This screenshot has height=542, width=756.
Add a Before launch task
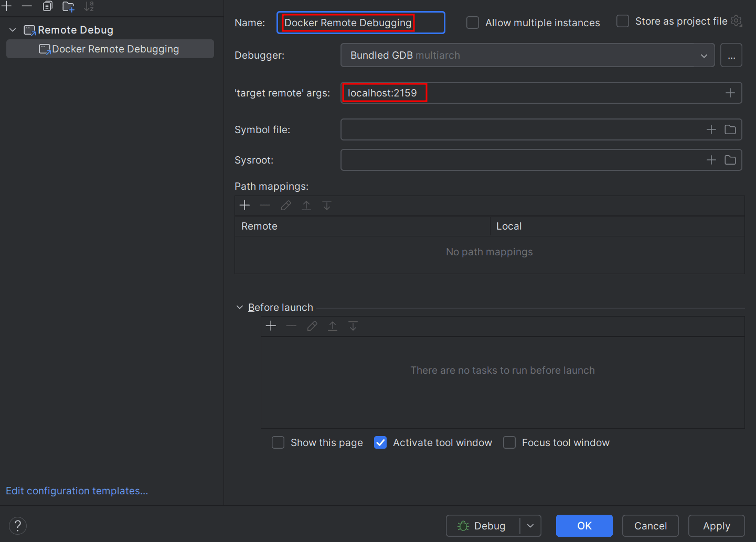[271, 326]
